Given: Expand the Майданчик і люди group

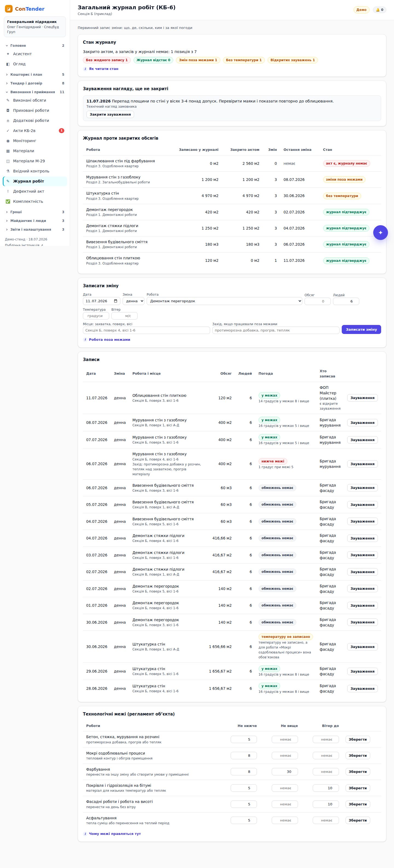Looking at the screenshot, I should click(x=35, y=221).
